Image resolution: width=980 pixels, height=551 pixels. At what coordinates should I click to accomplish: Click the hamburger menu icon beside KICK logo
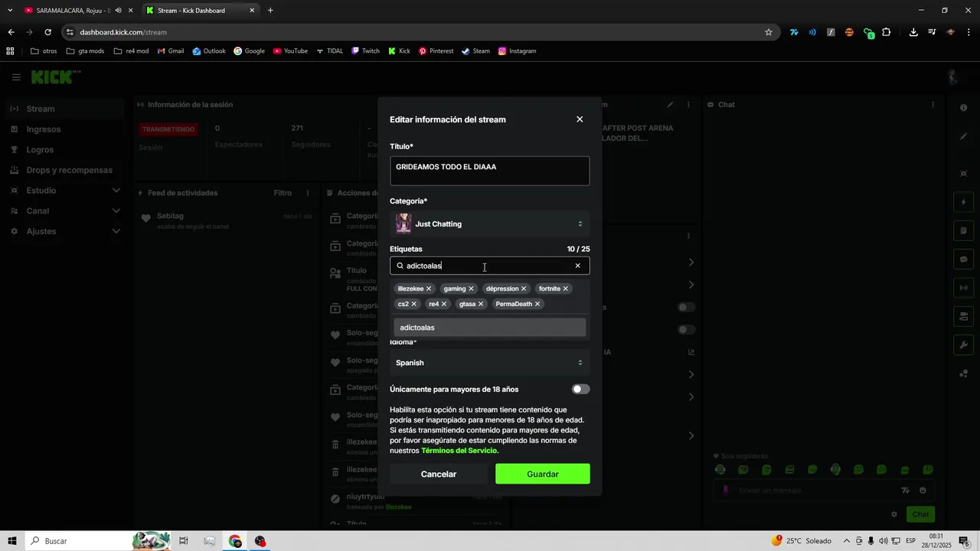16,77
